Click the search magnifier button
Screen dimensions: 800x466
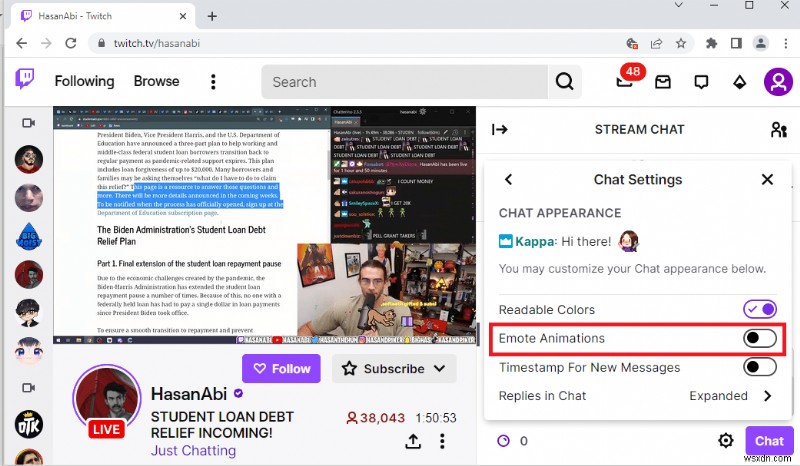(x=564, y=81)
